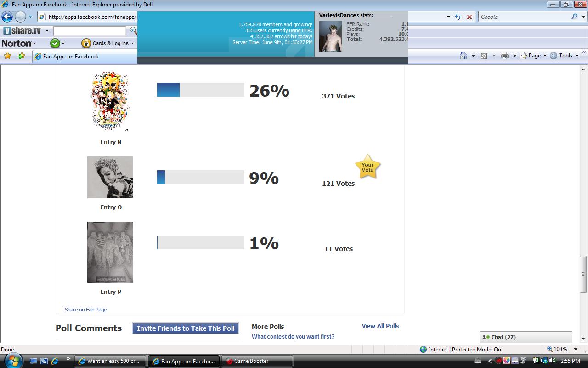The width and height of the screenshot is (588, 368).
Task: Click the Add to Favorites icon
Action: pyautogui.click(x=21, y=56)
